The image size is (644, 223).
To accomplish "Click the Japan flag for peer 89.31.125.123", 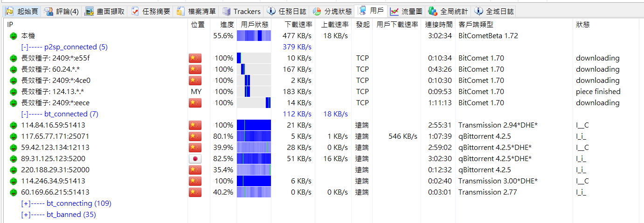I will (195, 159).
